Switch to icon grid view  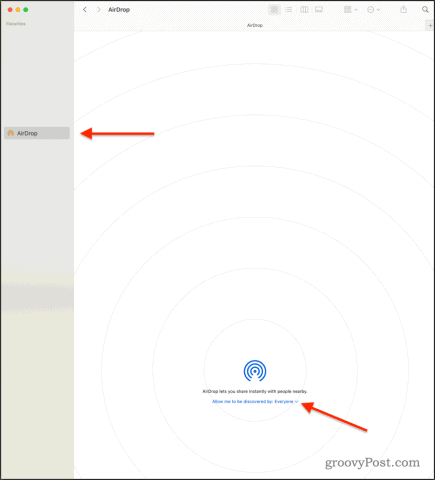click(274, 10)
